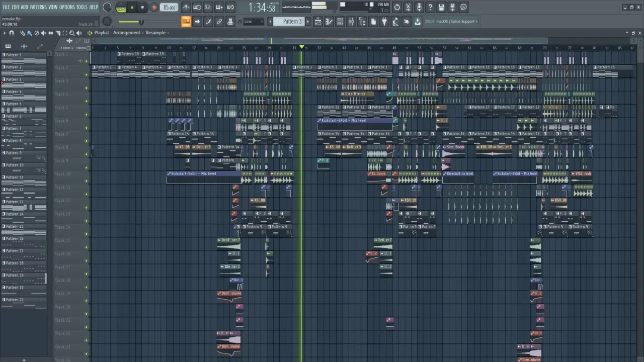Select the playlist paint brush tool
Image resolution: width=644 pixels, height=362 pixels.
click(29, 33)
